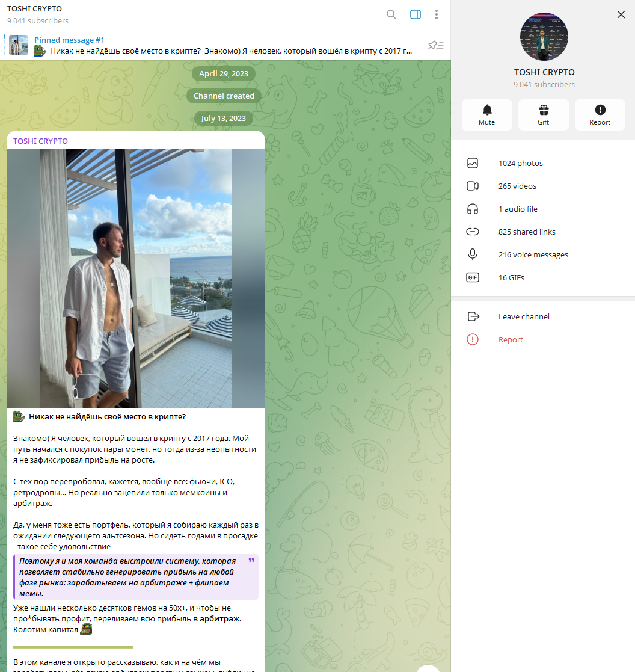Mute the TOSHI CRYPTO channel
This screenshot has width=635, height=672.
[486, 114]
